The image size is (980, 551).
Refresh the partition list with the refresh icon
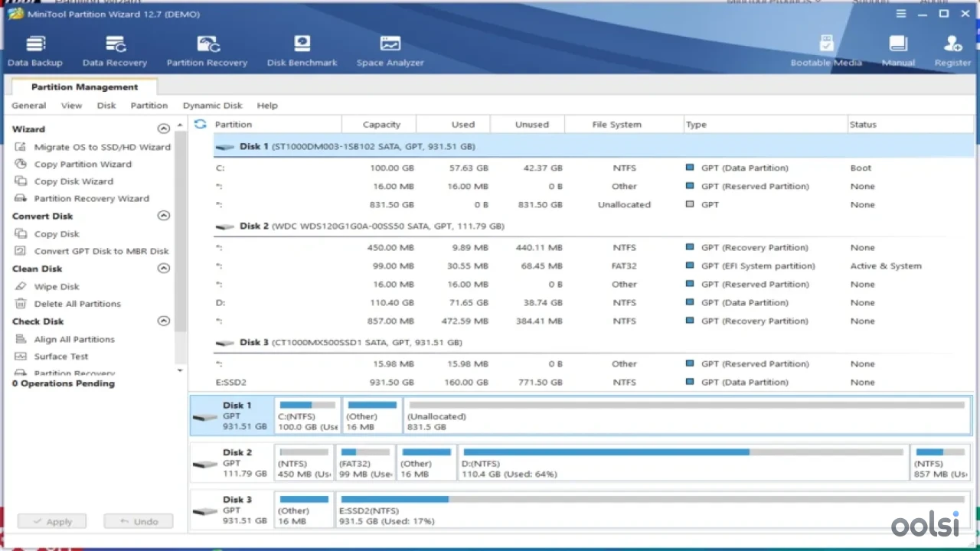pos(201,124)
